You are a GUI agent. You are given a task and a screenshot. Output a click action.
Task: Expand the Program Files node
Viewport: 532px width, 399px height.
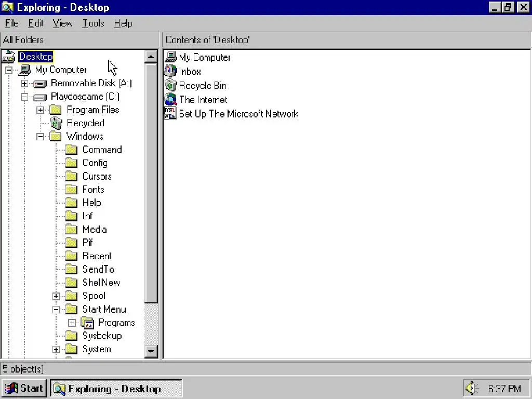[x=41, y=110]
